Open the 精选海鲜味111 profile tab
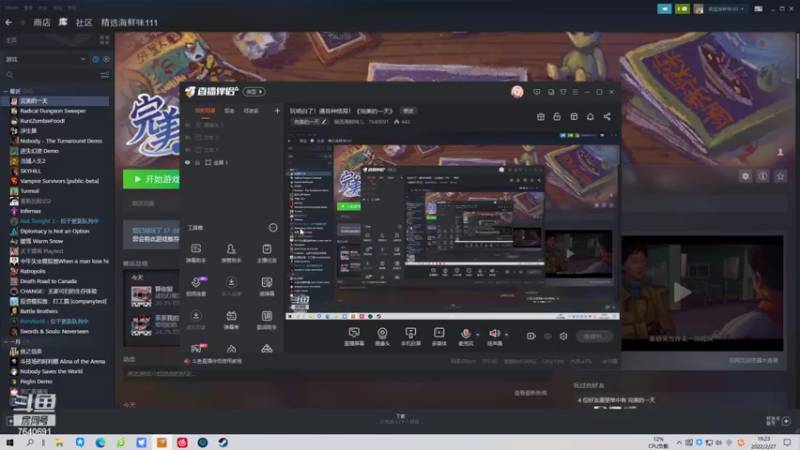 pyautogui.click(x=129, y=22)
